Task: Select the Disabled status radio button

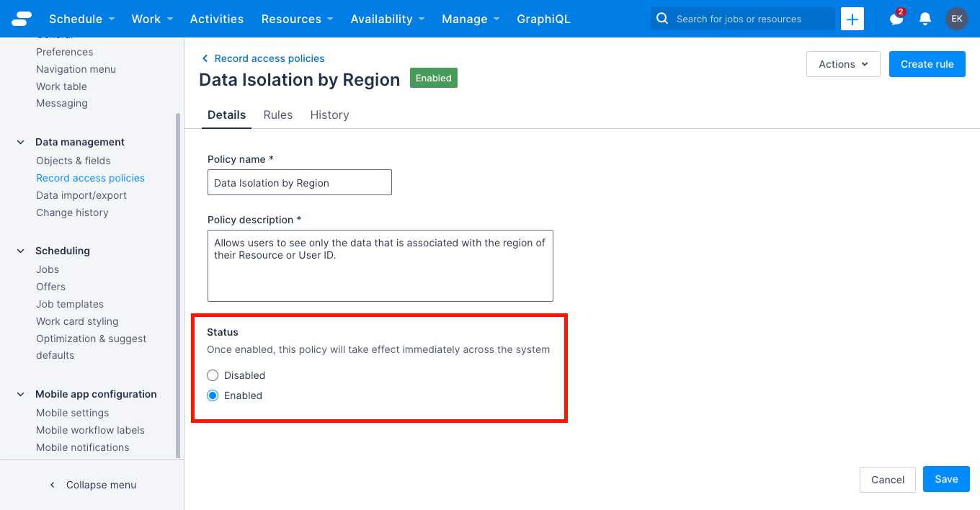Action: (x=213, y=375)
